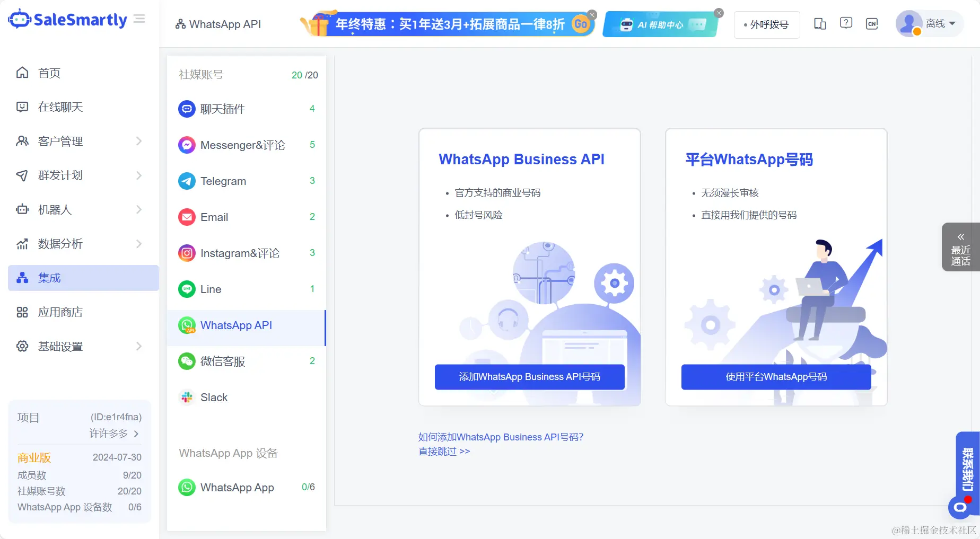Click the 群发计划 paper plane icon
980x539 pixels.
tap(22, 175)
